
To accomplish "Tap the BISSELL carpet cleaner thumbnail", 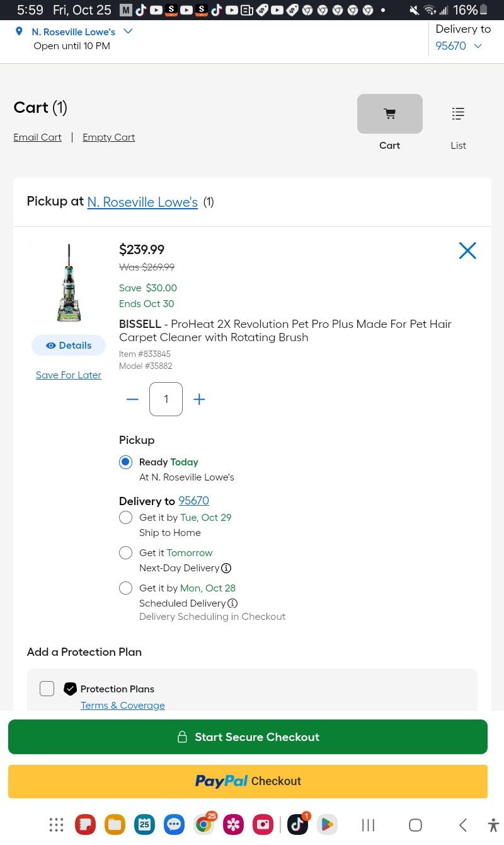I will 69,283.
